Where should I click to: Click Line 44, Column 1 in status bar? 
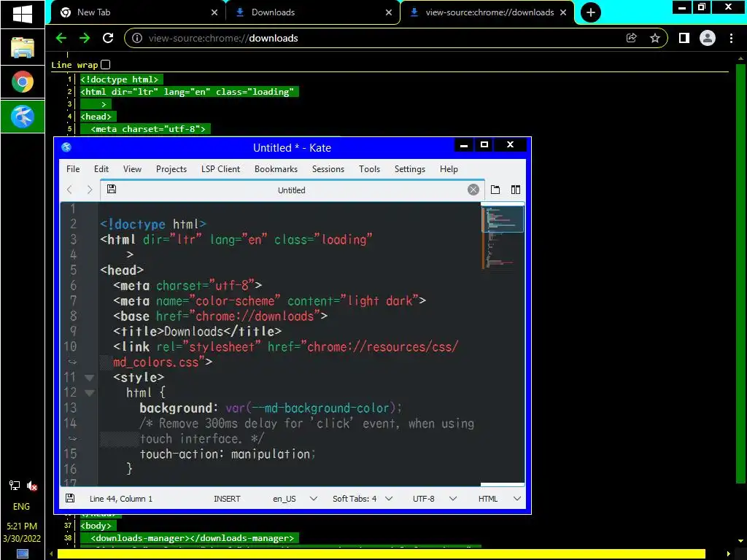tap(121, 499)
